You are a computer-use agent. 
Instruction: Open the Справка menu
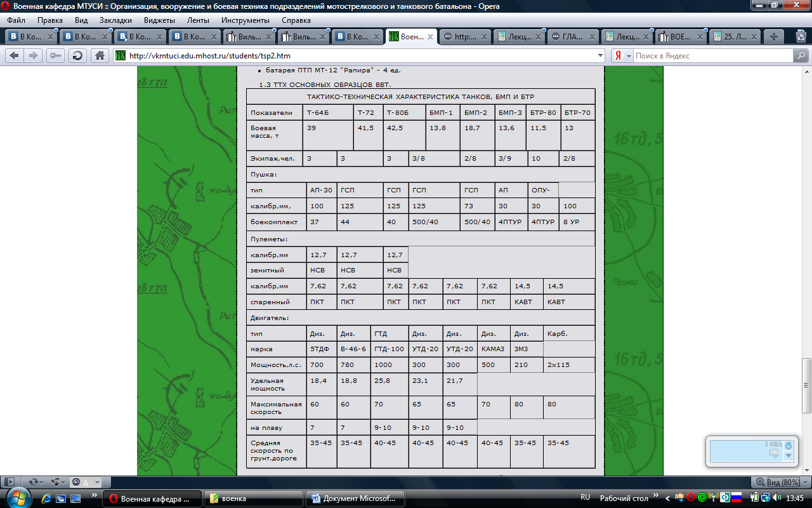(296, 20)
